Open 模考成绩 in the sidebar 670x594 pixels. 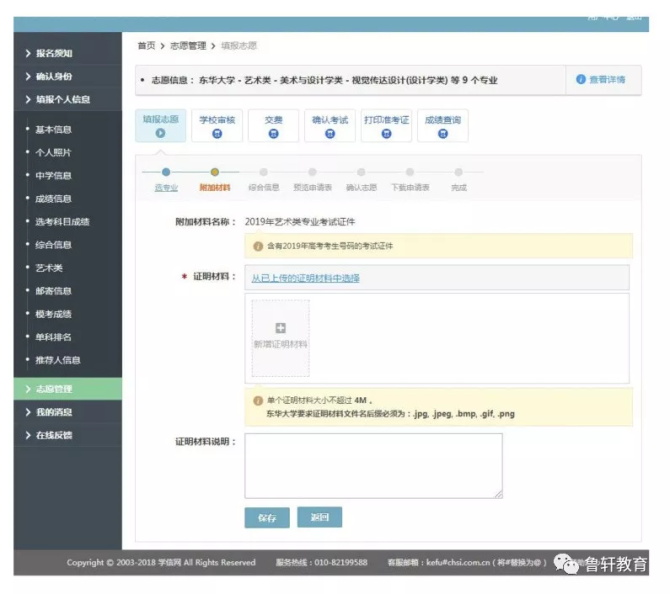click(x=53, y=314)
